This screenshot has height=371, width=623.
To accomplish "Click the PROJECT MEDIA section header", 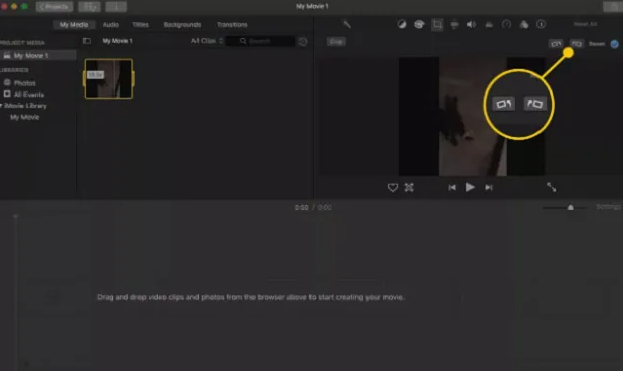I will pyautogui.click(x=22, y=43).
